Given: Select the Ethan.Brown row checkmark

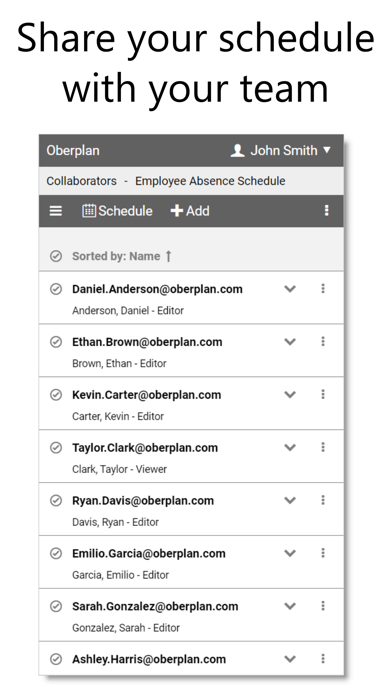Looking at the screenshot, I should (x=56, y=342).
